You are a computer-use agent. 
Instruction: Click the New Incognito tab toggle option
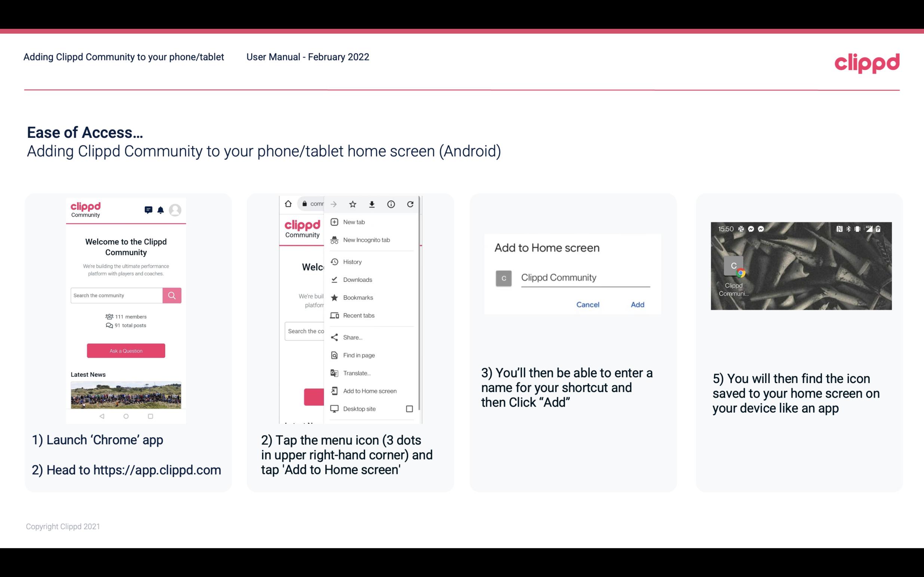point(366,240)
